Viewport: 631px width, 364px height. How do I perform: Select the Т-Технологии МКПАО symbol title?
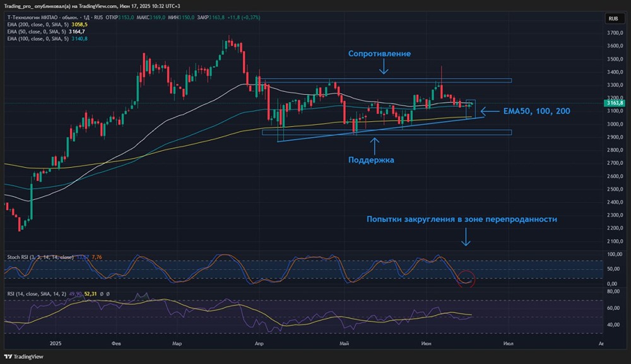coord(43,18)
